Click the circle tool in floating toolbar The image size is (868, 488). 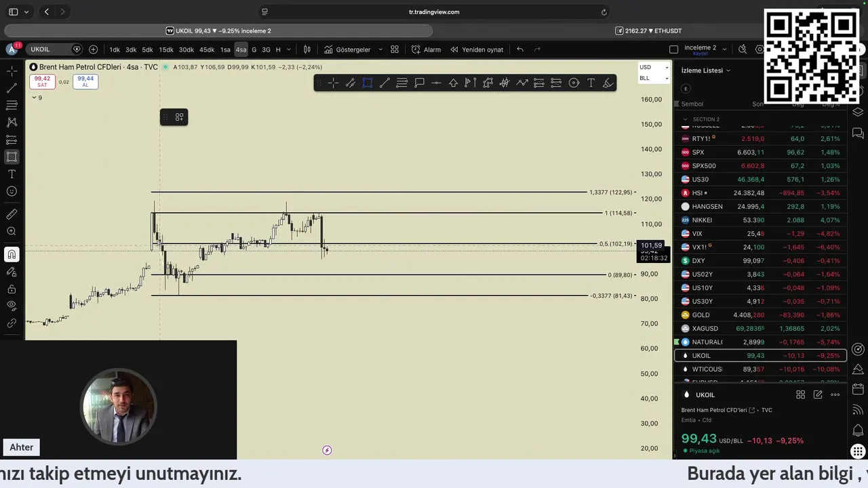click(574, 83)
